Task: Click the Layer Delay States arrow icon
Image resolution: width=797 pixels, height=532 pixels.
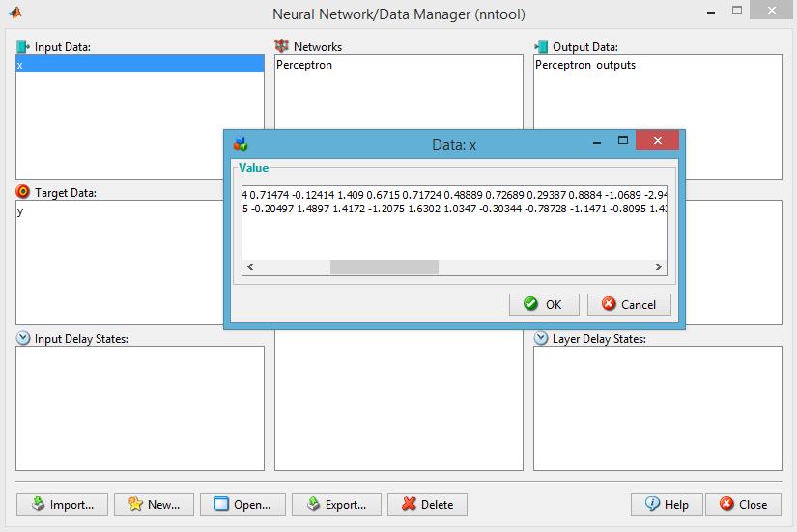Action: [541, 338]
